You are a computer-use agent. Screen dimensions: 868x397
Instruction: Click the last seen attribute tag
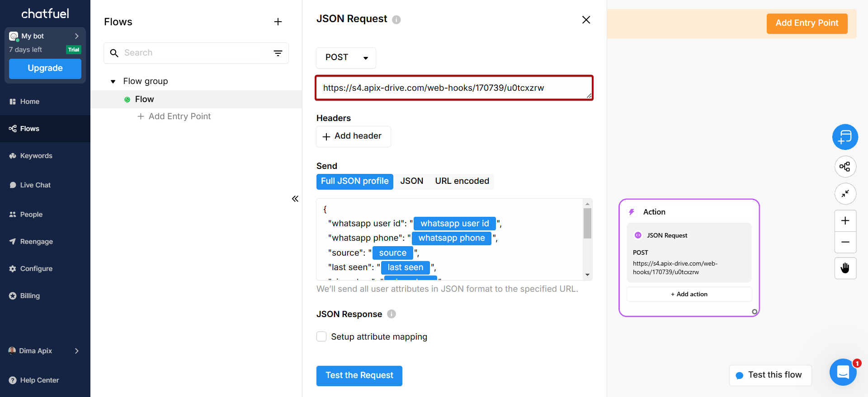406,267
